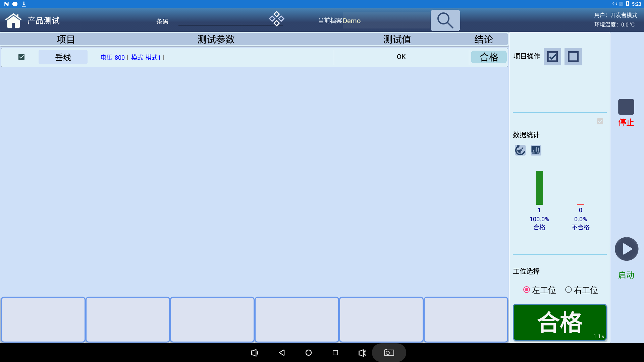Tap the camera icon on the navigation bar
Screen dimensions: 644x362
388,353
